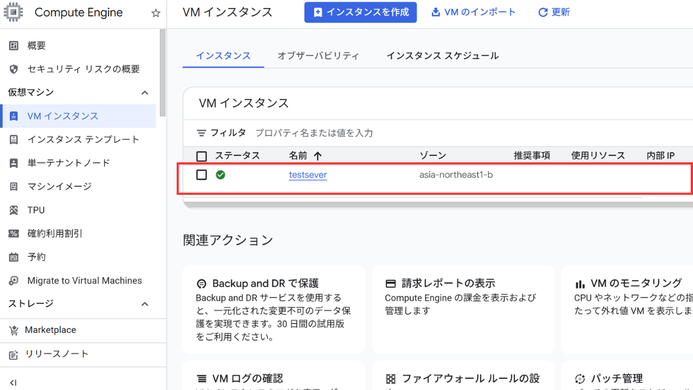Open the VM ログの確認 card title
Viewport: 693px width, 390px height.
coord(248,379)
